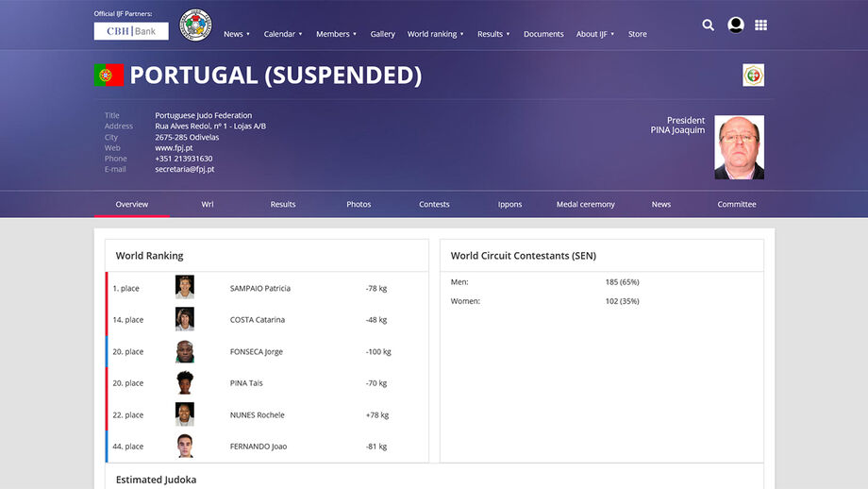Open the News tab below header

pos(661,204)
